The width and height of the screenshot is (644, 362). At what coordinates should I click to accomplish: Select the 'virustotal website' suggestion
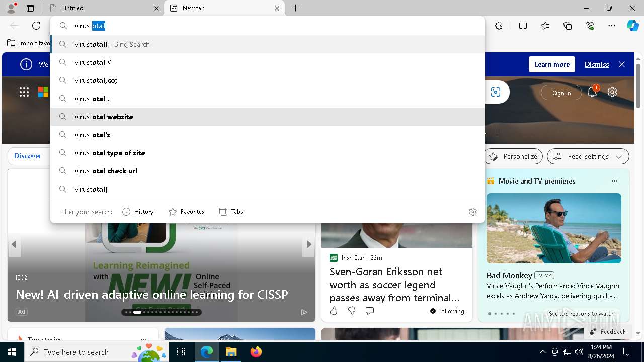[268, 117]
